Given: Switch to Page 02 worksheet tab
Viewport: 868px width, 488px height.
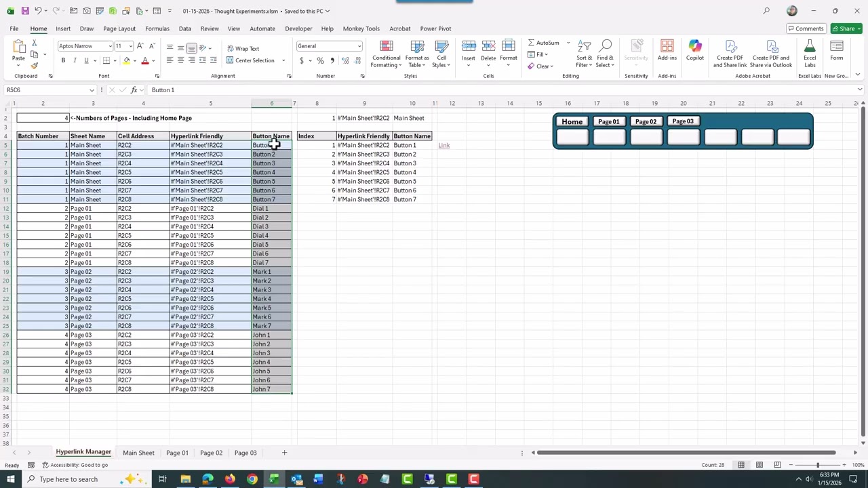Looking at the screenshot, I should click(211, 453).
